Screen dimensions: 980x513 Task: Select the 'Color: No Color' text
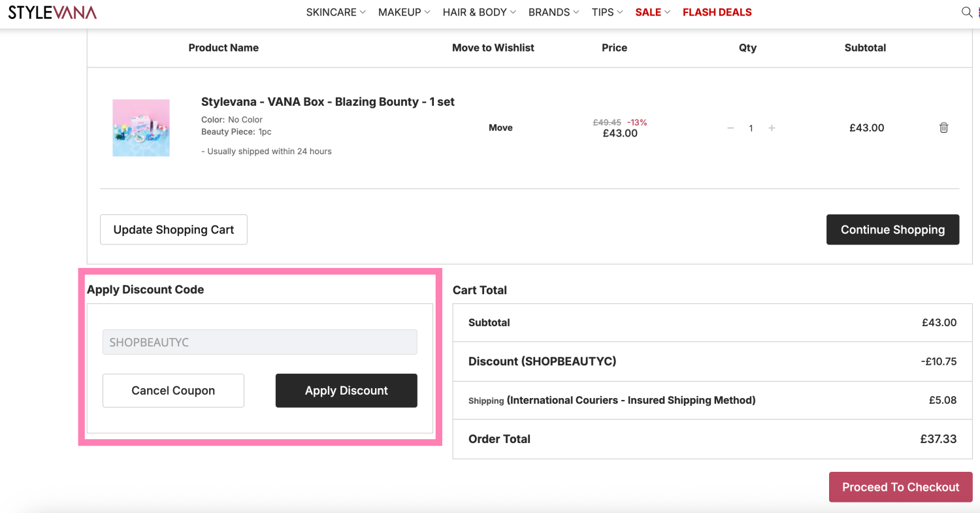point(232,120)
